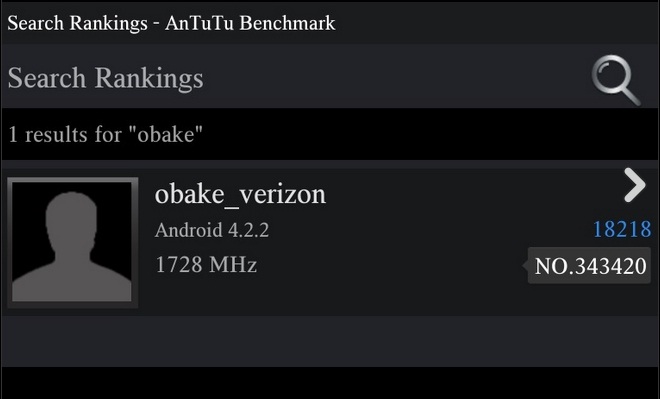
Task: Click the '1 results for "obake"' bar
Action: tap(330, 134)
